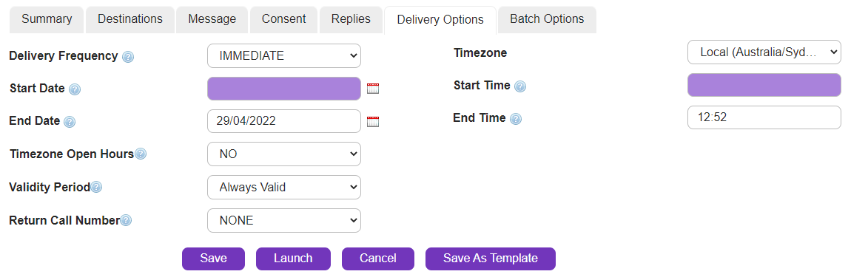Click the End Date help icon

(70, 122)
